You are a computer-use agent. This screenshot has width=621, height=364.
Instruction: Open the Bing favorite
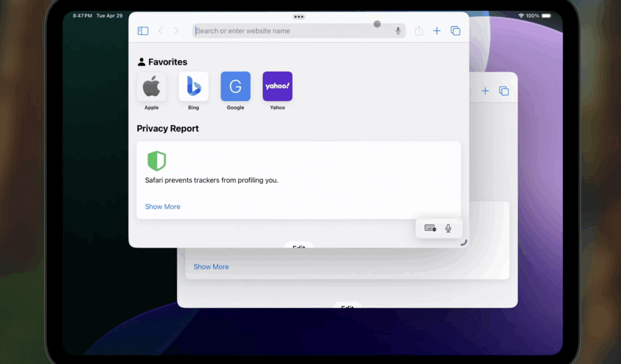click(193, 86)
